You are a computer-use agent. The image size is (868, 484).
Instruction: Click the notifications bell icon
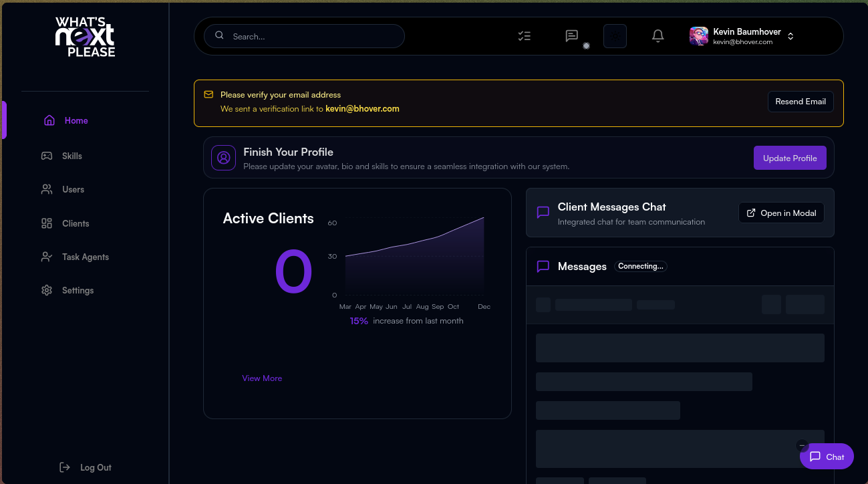click(658, 36)
